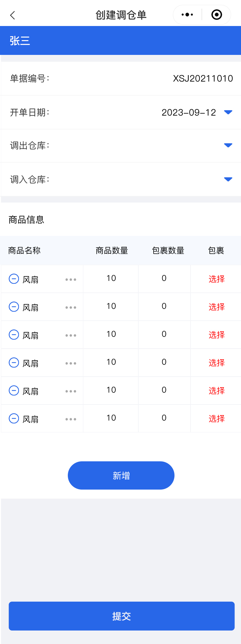Click package quantity cell in last row
Image resolution: width=241 pixels, height=644 pixels.
pos(164,418)
